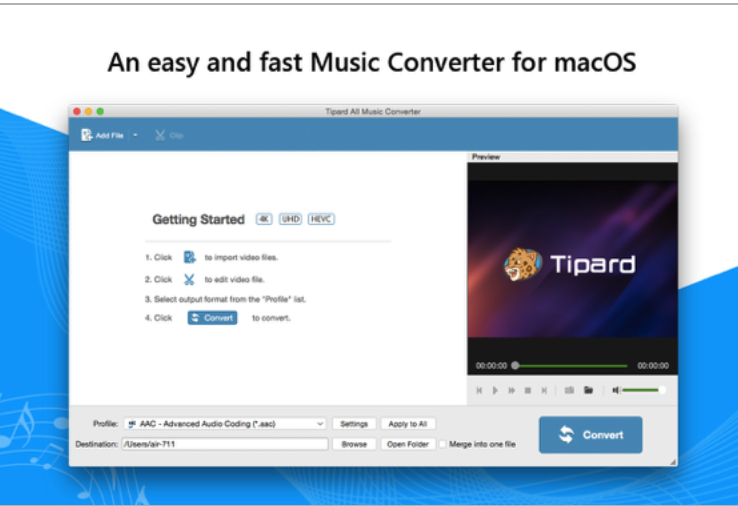
Task: Skip to next track in preview
Action: pyautogui.click(x=544, y=390)
